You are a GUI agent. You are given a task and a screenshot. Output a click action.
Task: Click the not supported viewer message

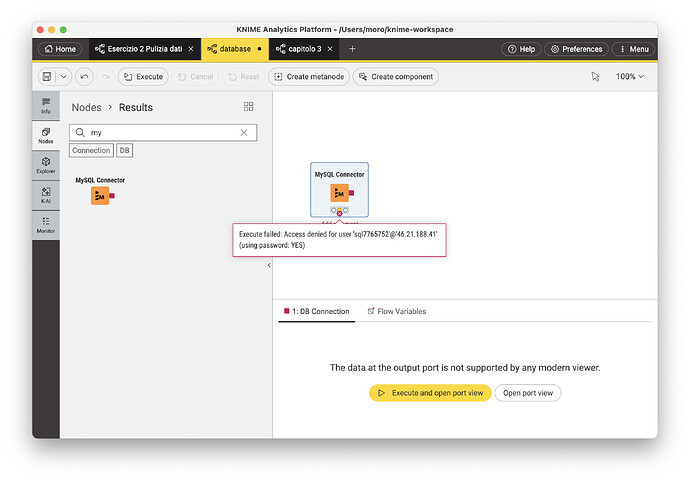[x=465, y=368]
